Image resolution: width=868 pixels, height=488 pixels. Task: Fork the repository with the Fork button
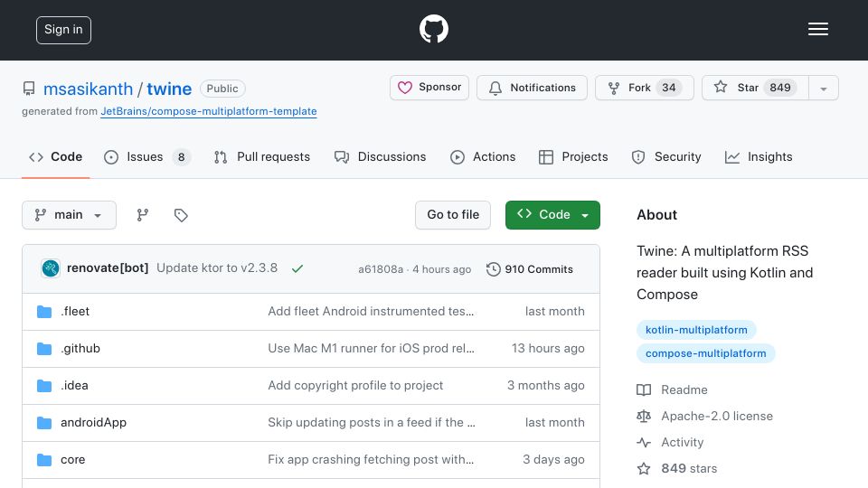coord(645,88)
